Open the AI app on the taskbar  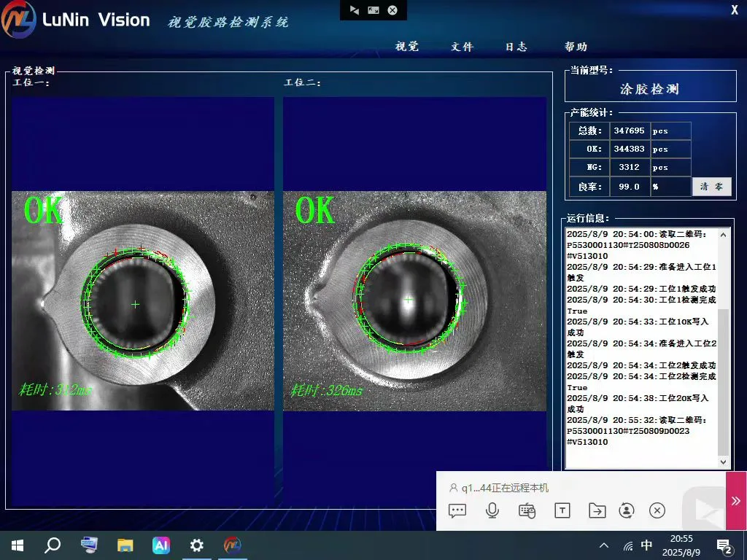click(161, 545)
